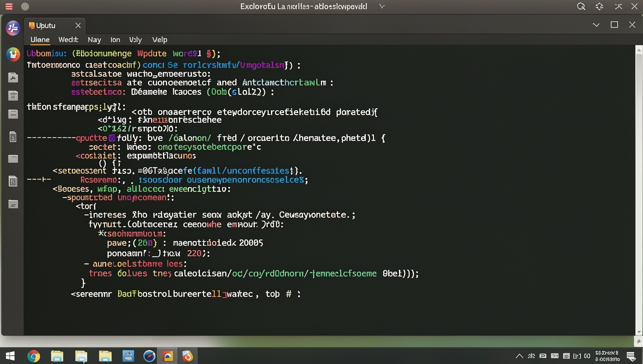Click the purple round app icon in the sidebar
Viewport: 643px width, 364px height.
click(13, 28)
